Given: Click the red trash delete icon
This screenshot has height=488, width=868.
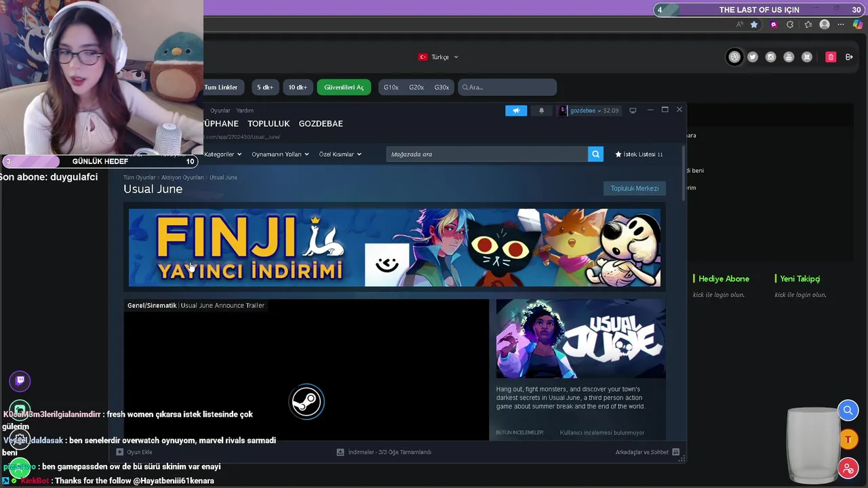Looking at the screenshot, I should [x=831, y=57].
